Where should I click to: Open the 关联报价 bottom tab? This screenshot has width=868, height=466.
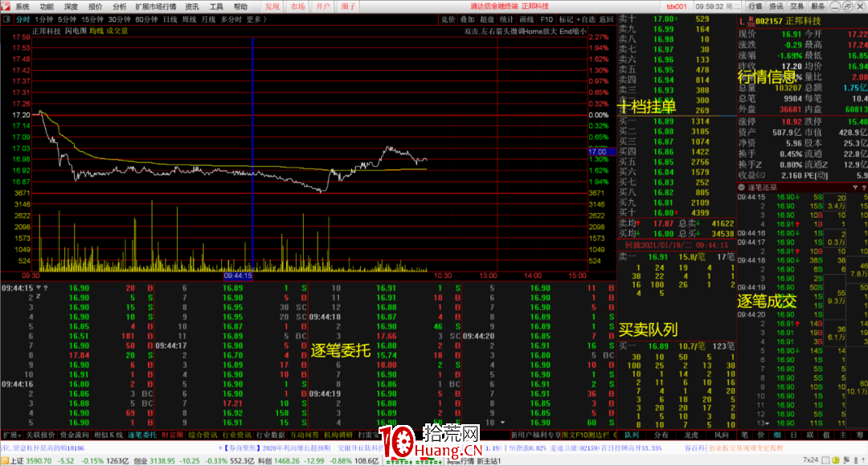coord(40,435)
